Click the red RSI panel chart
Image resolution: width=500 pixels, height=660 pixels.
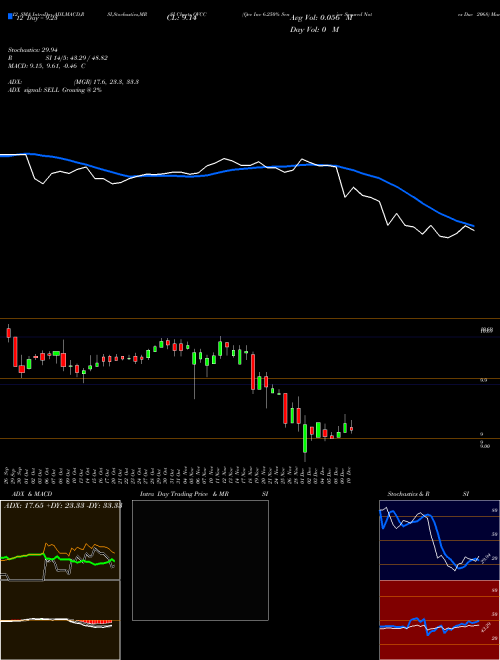click(439, 620)
